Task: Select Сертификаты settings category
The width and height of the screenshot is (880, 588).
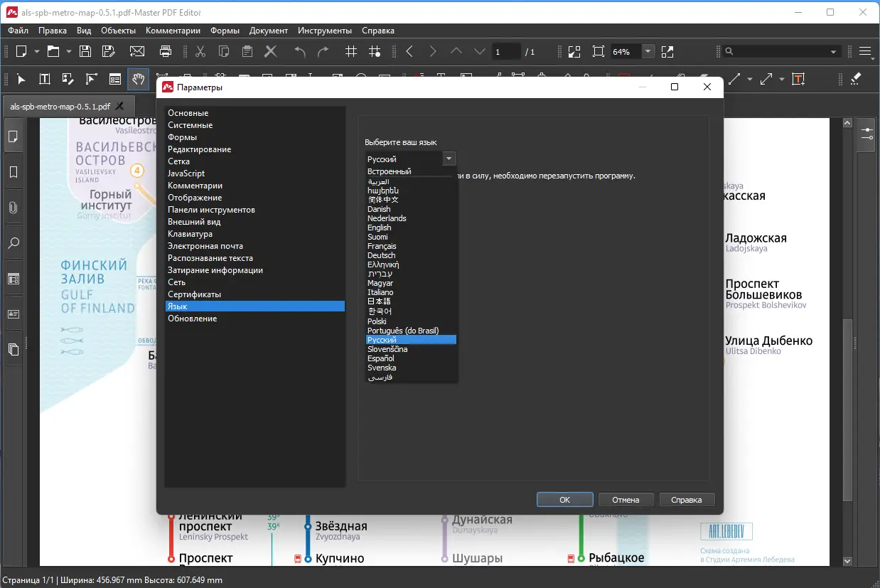Action: (255, 294)
